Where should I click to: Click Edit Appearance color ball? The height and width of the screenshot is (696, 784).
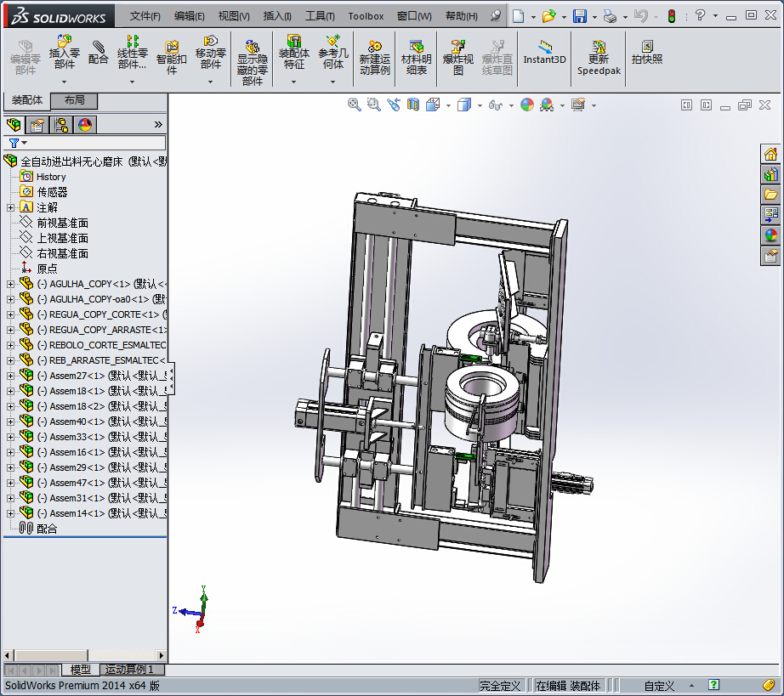pos(527,105)
